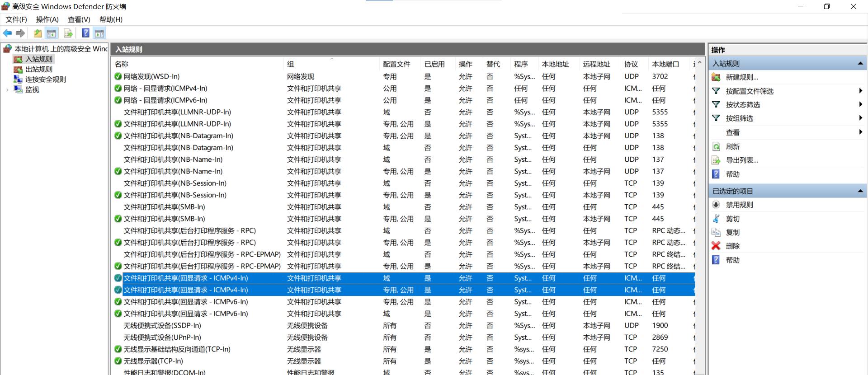Image resolution: width=868 pixels, height=375 pixels.
Task: Click 禁用规则 action link
Action: (740, 205)
